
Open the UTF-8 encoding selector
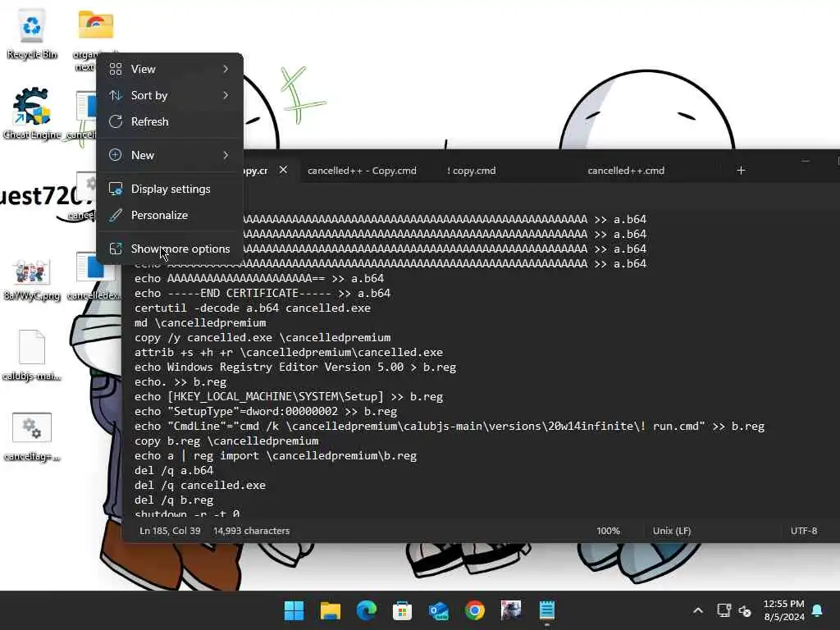pyautogui.click(x=804, y=531)
